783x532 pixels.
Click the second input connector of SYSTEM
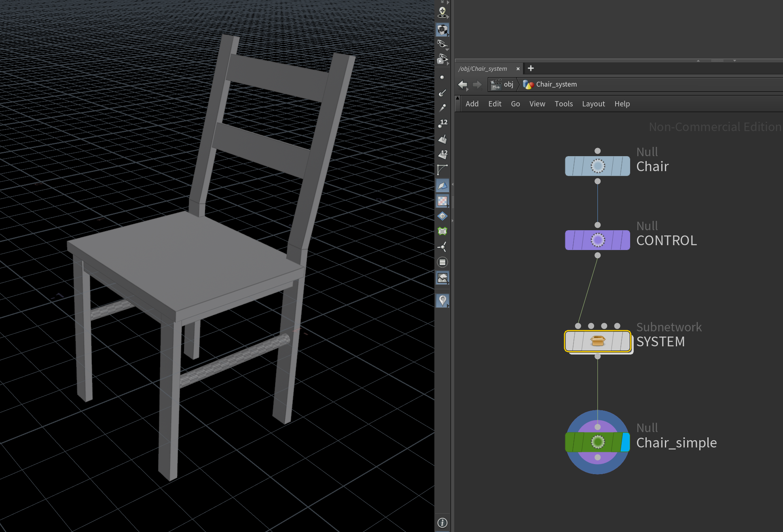coord(591,326)
